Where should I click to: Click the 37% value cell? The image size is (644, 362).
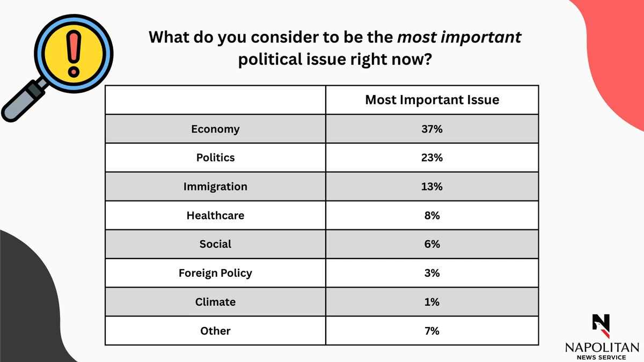431,129
